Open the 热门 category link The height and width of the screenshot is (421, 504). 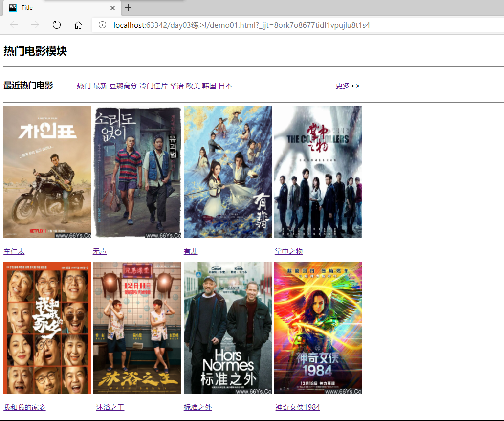click(84, 86)
